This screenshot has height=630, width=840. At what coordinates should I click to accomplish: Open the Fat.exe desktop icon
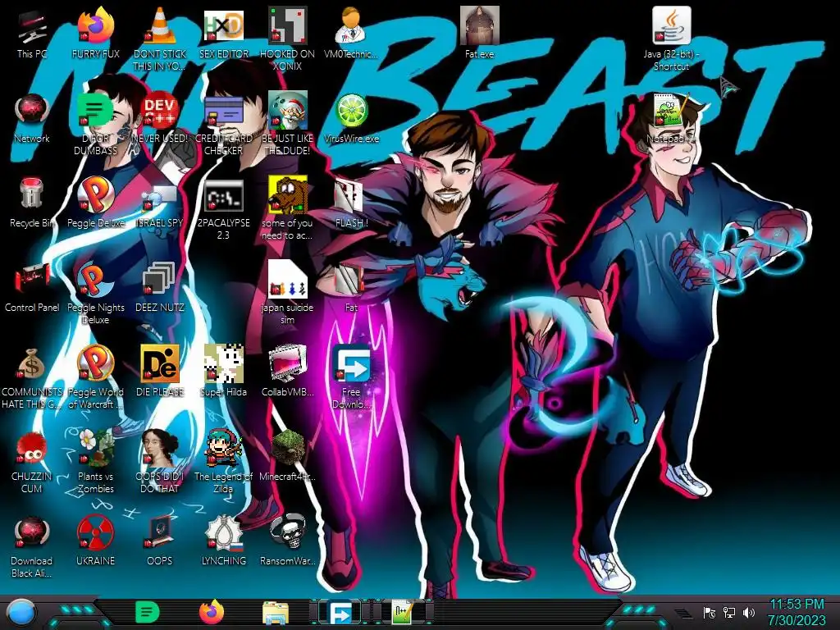click(479, 25)
